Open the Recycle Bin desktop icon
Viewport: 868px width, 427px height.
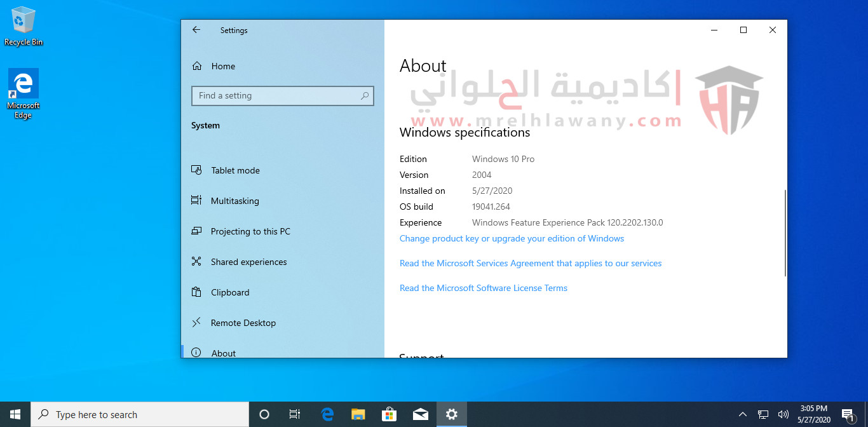[x=24, y=26]
